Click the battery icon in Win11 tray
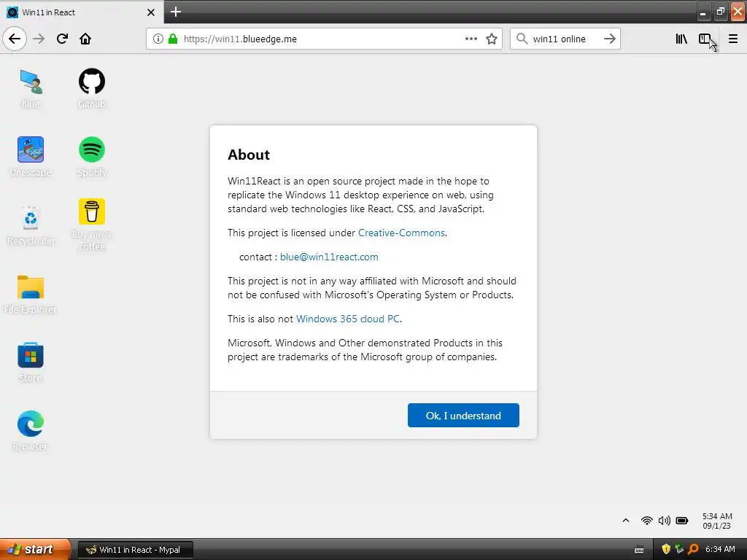This screenshot has width=747, height=560. 682,521
